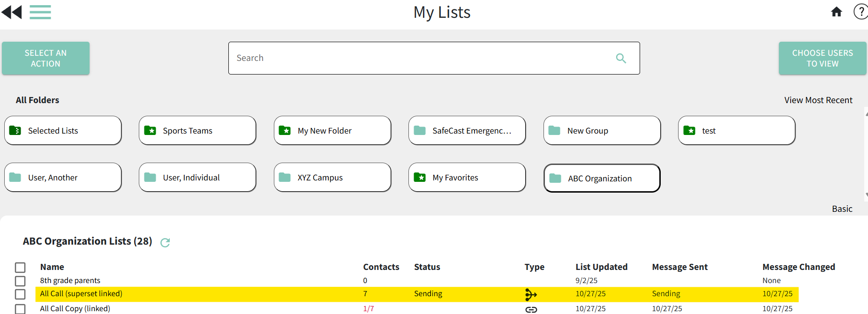Viewport: 868px width, 314px height.
Task: Open the help question mark icon
Action: [860, 12]
